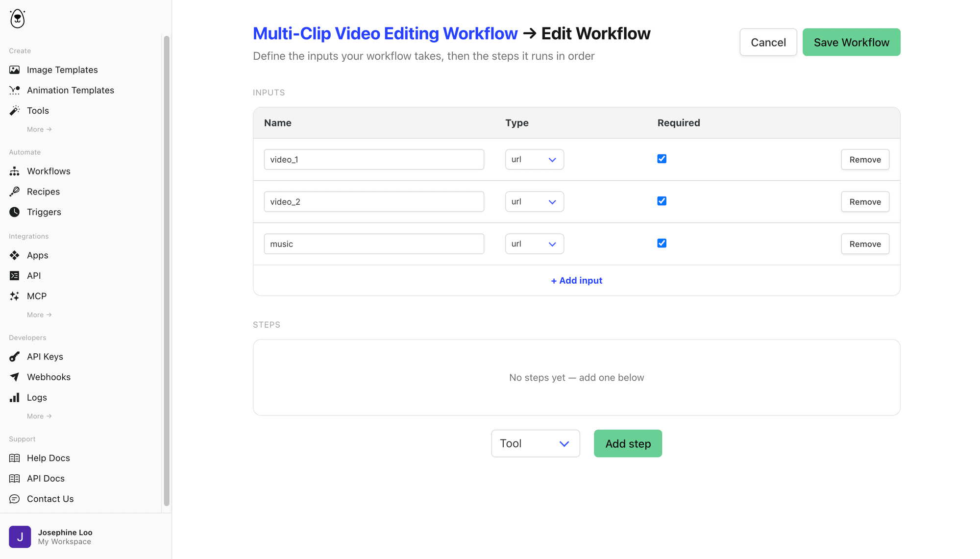Expand More under Integrations section
Viewport: 980px width, 559px height.
[39, 315]
